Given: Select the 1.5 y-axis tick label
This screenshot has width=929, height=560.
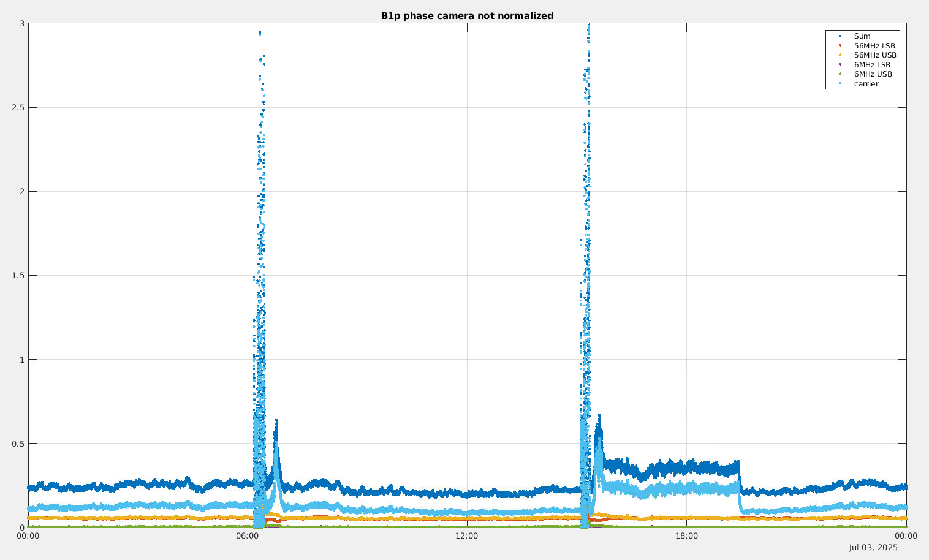Looking at the screenshot, I should pyautogui.click(x=18, y=276).
